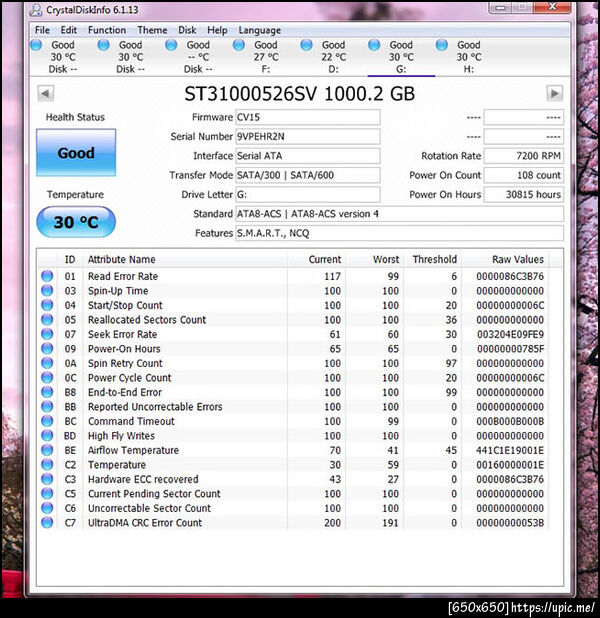Click the status orb above the F: drive

click(x=239, y=45)
